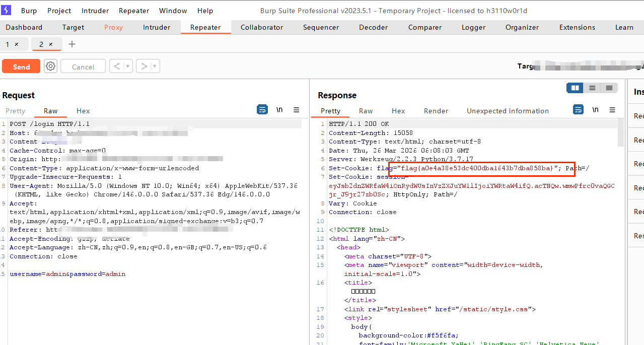The height and width of the screenshot is (345, 644).
Task: Switch Request view to Hex
Action: (83, 111)
